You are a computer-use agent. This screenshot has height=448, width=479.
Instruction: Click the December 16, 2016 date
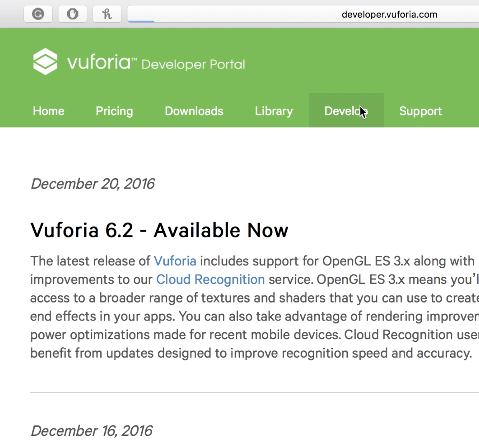coord(92,431)
